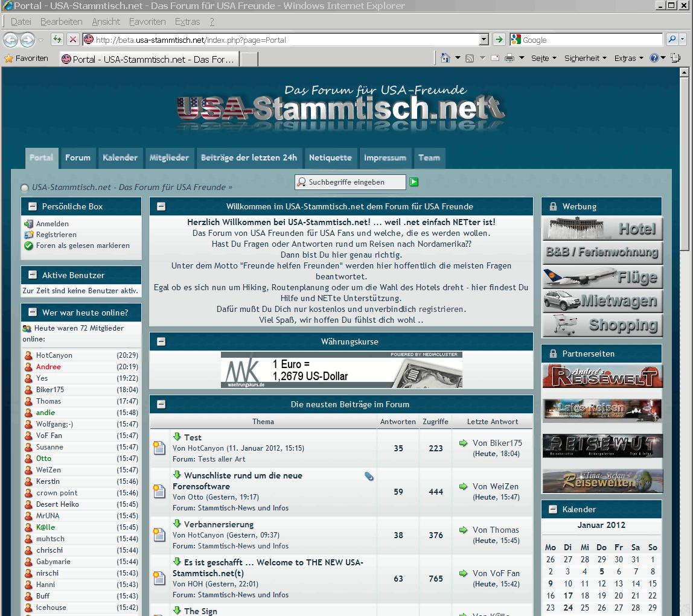Image resolution: width=693 pixels, height=616 pixels.
Task: Open the Bearbeiten menu
Action: [61, 22]
